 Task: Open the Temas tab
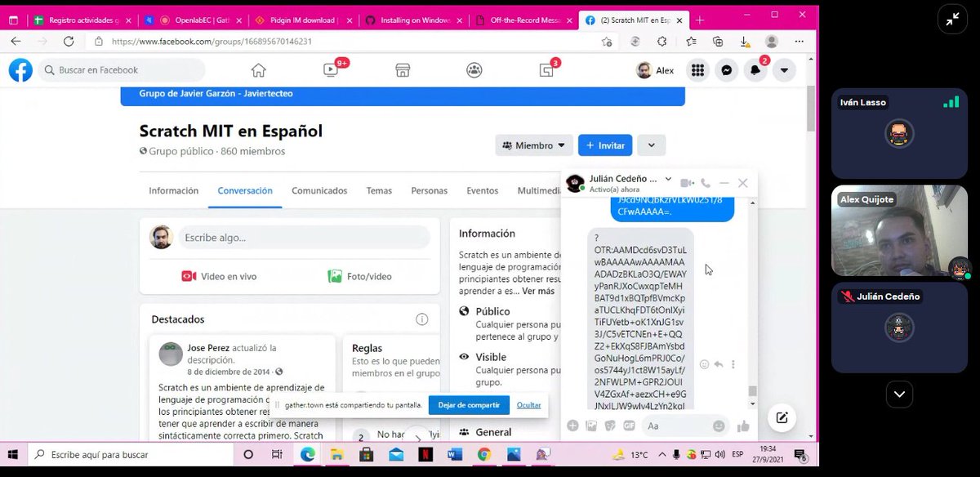click(x=379, y=190)
